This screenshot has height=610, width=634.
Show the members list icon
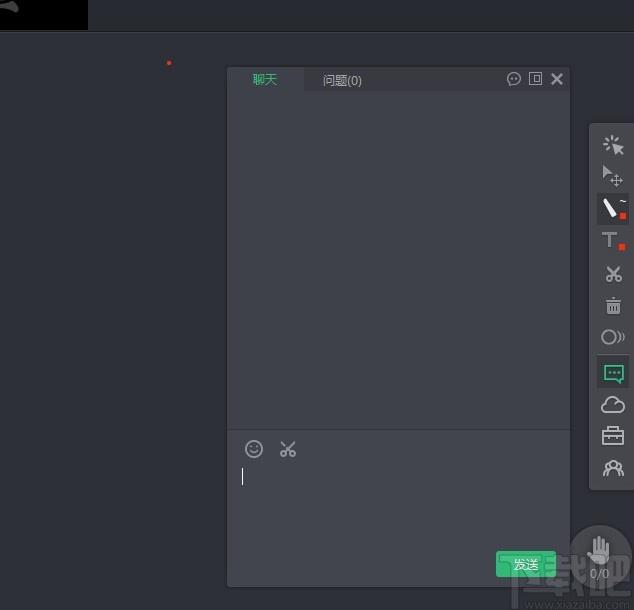pos(613,468)
